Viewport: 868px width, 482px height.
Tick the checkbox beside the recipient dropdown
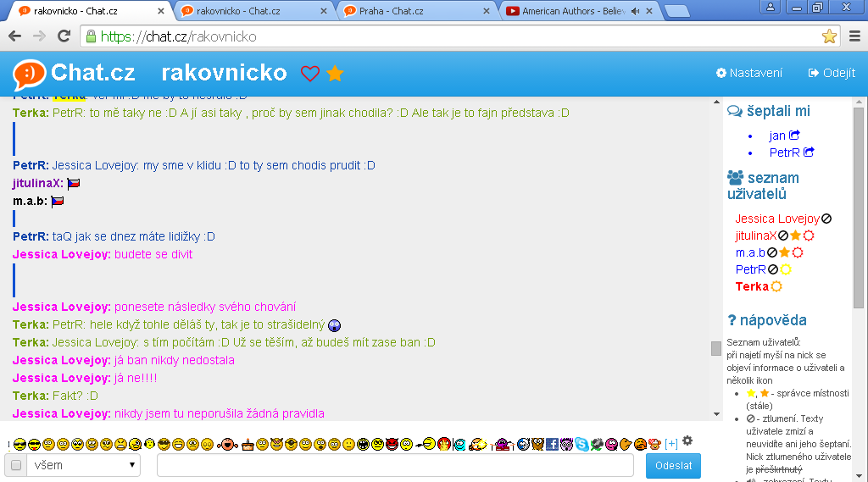coord(16,465)
